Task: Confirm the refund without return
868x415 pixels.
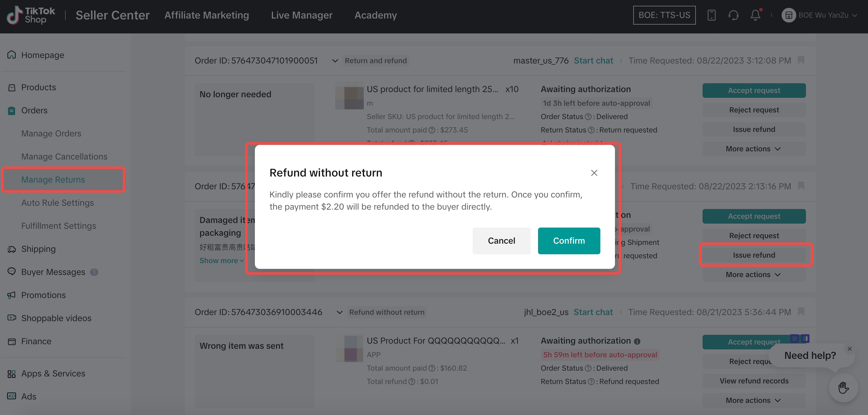Action: click(568, 241)
